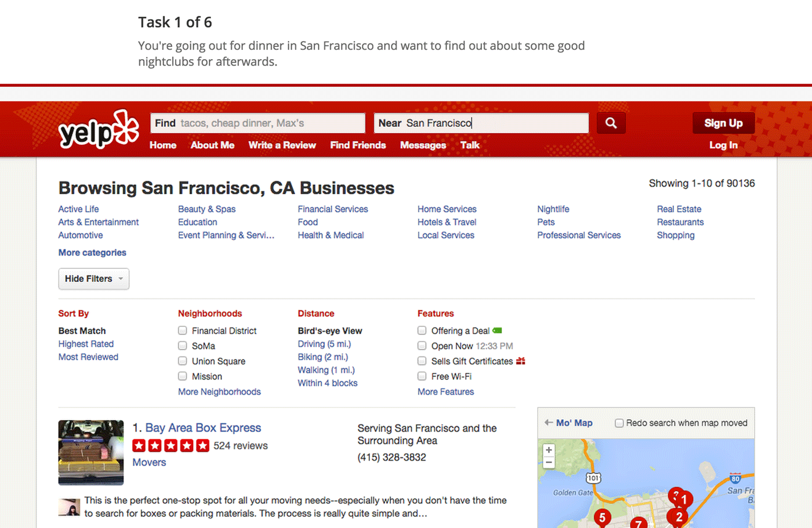812x528 pixels.
Task: Click the Log In link
Action: [723, 145]
